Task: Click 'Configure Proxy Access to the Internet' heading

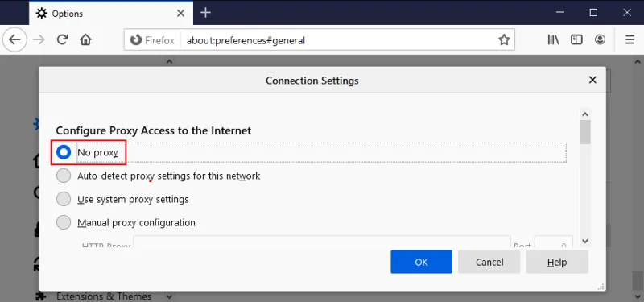Action: [154, 130]
